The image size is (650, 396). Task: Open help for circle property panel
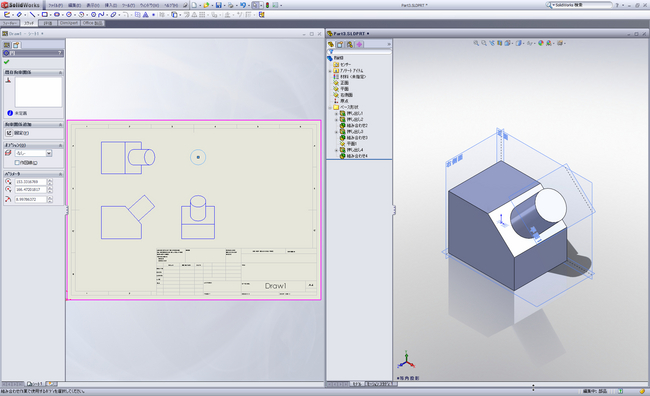point(60,53)
